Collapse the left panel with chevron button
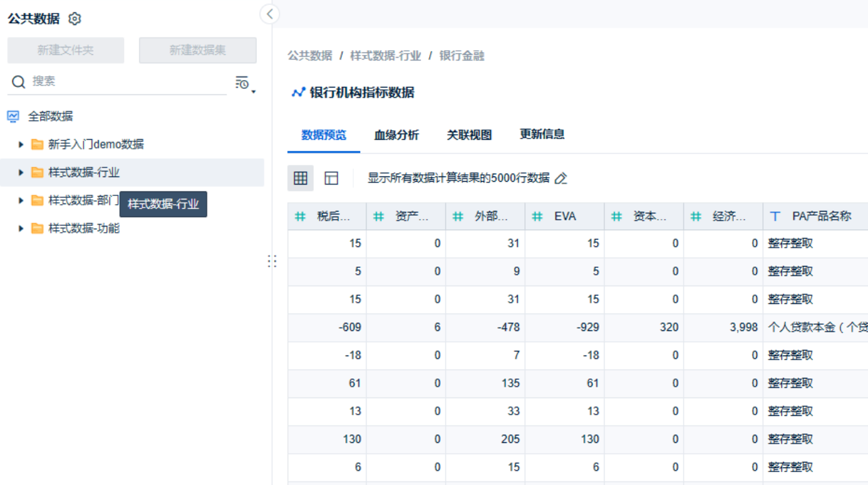Viewport: 868px width, 485px height. pos(270,14)
